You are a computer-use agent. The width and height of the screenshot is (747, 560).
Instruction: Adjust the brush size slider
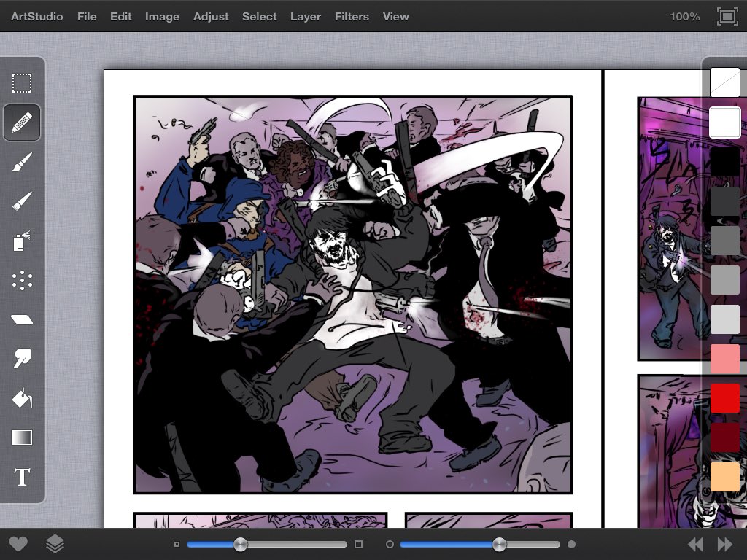(x=267, y=544)
